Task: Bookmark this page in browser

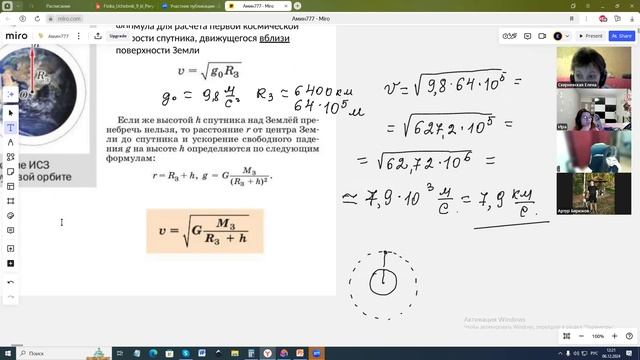Action: tap(571, 19)
